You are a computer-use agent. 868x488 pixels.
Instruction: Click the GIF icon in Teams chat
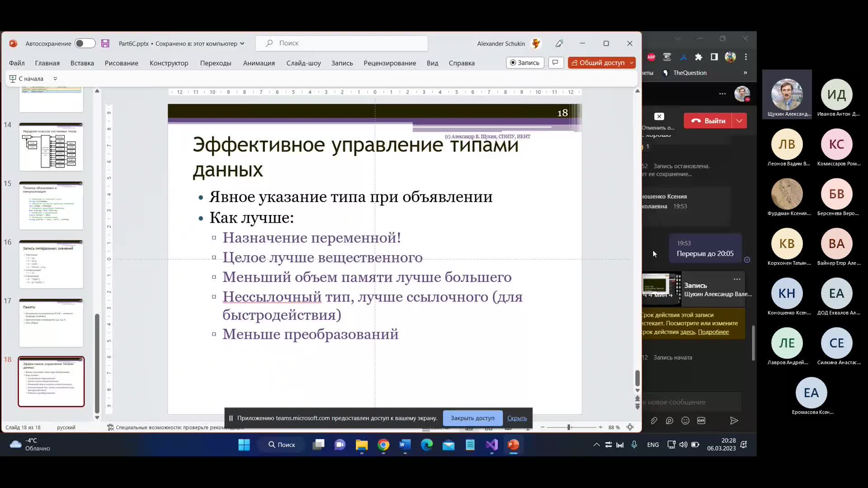coord(701,421)
